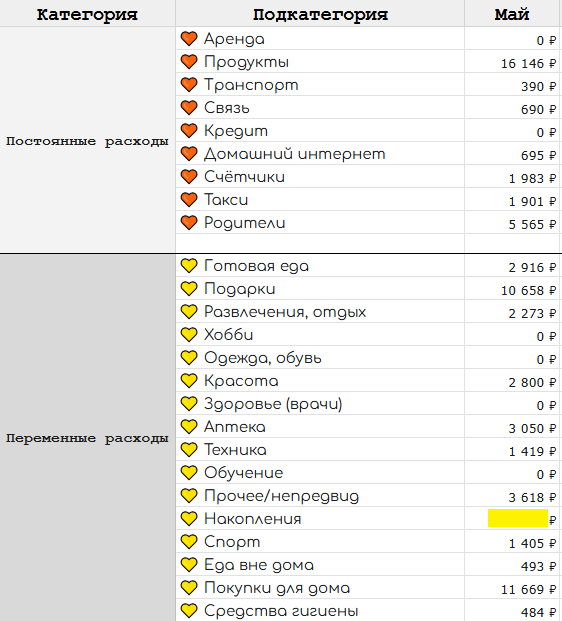Image resolution: width=562 pixels, height=621 pixels.
Task: Click the orange heart beside Продукты
Action: coord(189,62)
